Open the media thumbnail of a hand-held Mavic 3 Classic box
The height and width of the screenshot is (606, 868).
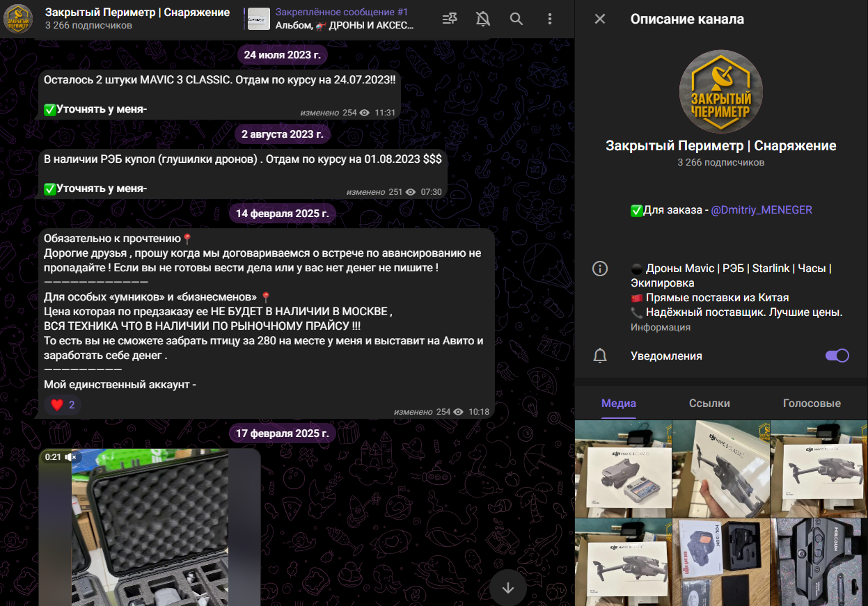pyautogui.click(x=721, y=468)
